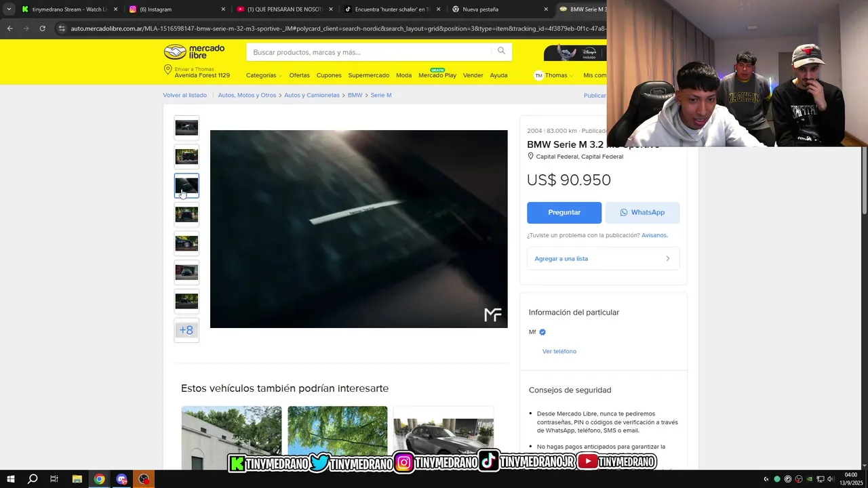Click the Mercado Libre logo
Screen dimensions: 868x488
pos(194,52)
